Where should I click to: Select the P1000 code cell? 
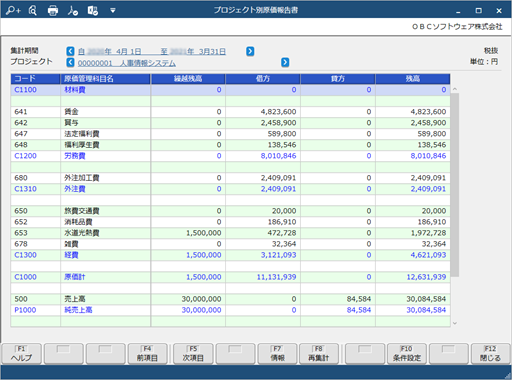[x=35, y=310]
